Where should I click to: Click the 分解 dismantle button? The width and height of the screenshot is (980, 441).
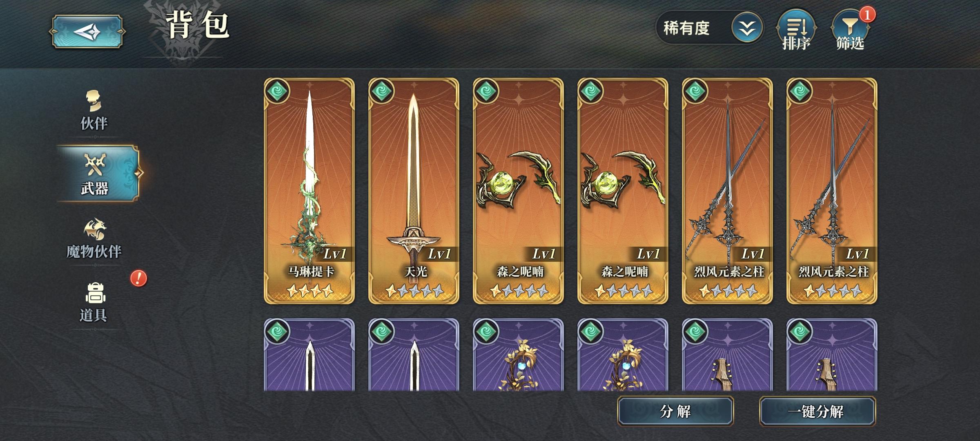(x=675, y=411)
